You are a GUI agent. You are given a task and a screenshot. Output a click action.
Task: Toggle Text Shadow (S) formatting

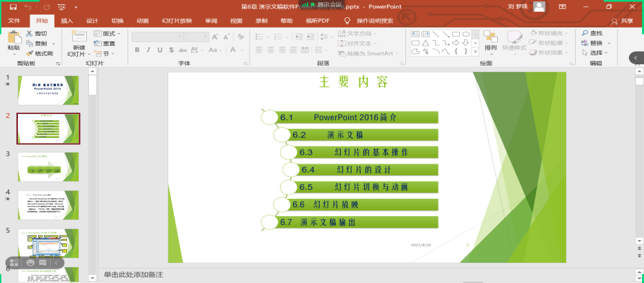171,50
